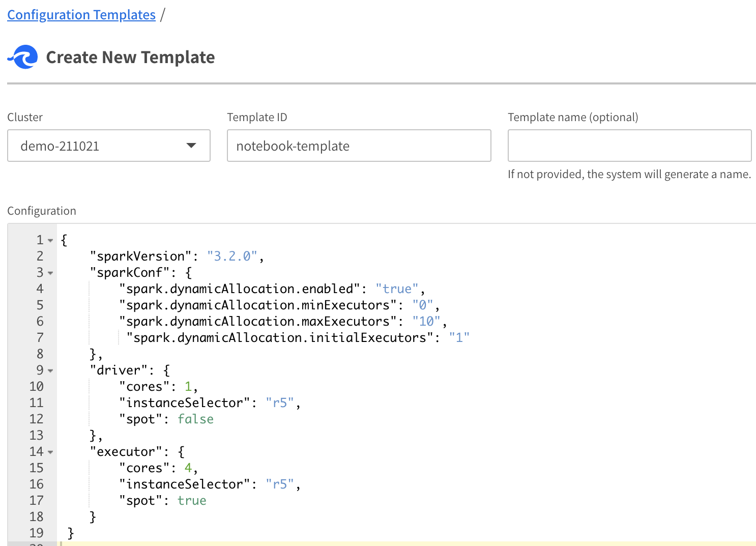Select line number 12 in the gutter
Image resolution: width=756 pixels, height=546 pixels.
coord(36,419)
